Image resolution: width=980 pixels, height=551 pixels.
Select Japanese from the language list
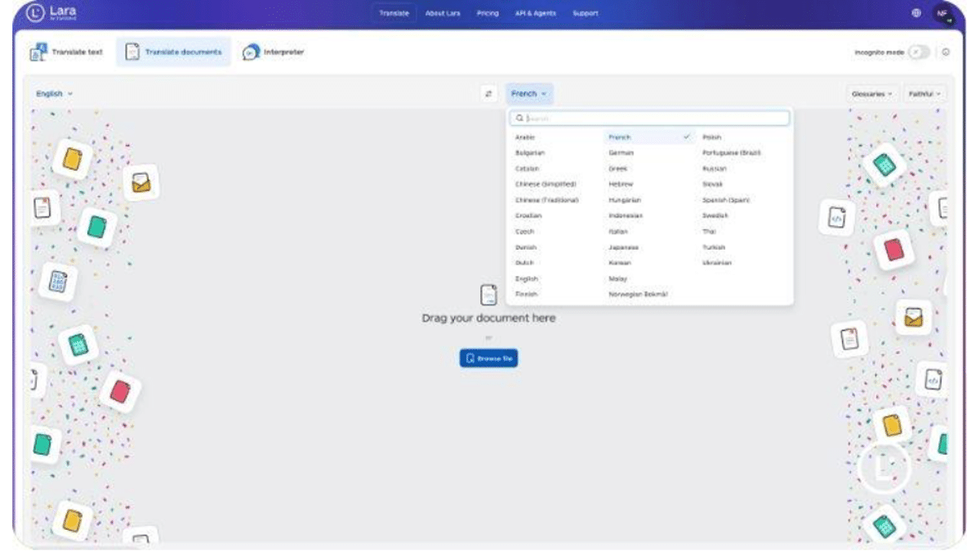click(x=623, y=247)
